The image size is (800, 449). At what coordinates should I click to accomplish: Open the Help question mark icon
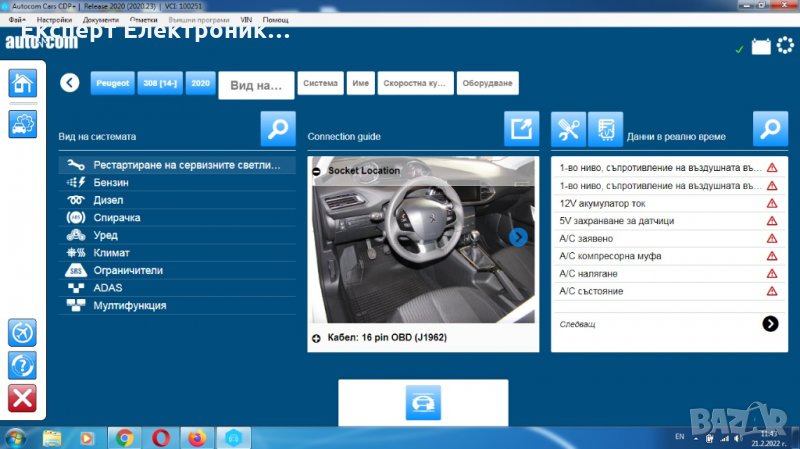coord(22,365)
